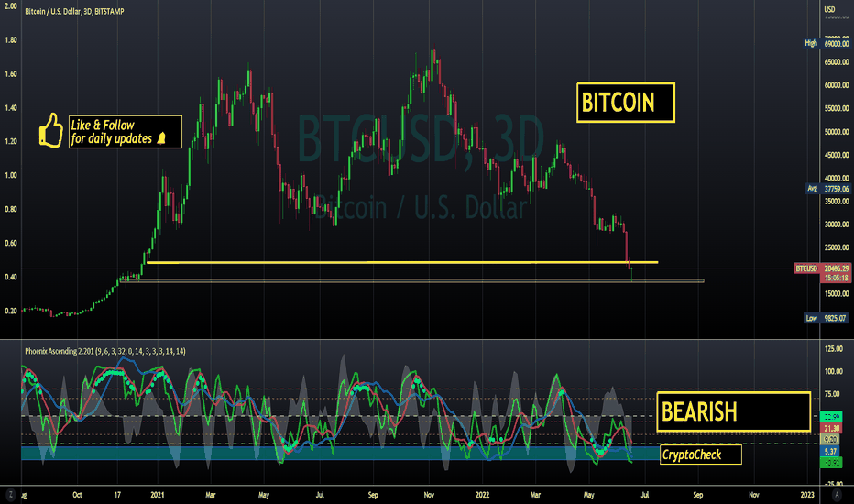The height and width of the screenshot is (504, 854).
Task: Click the 2023 label on time axis
Action: (x=807, y=495)
